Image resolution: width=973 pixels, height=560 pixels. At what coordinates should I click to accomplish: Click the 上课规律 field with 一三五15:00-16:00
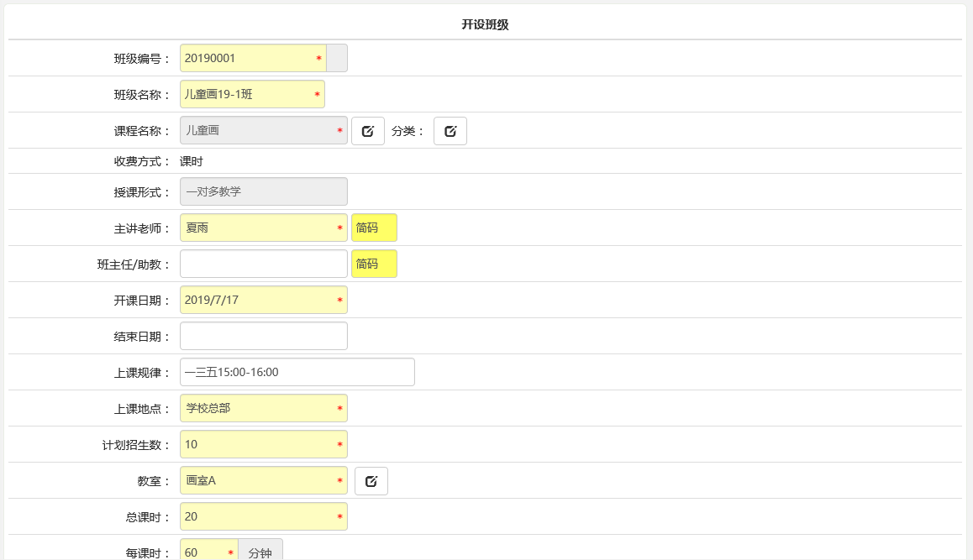pos(297,372)
